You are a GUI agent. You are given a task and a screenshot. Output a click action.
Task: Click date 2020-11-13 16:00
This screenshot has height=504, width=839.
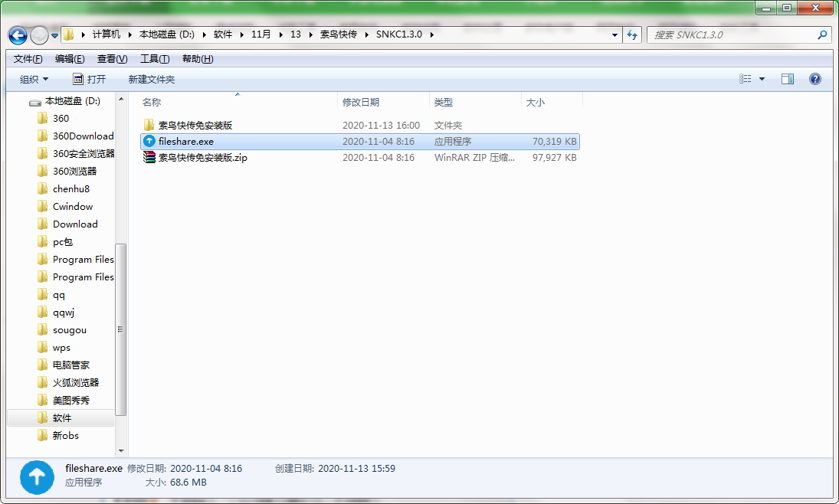[381, 125]
